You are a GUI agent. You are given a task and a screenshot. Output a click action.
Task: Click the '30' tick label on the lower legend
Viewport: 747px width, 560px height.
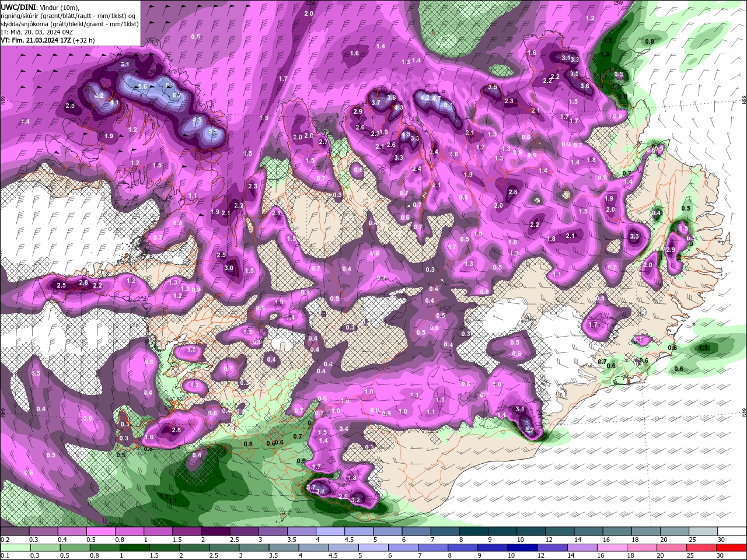tap(720, 555)
